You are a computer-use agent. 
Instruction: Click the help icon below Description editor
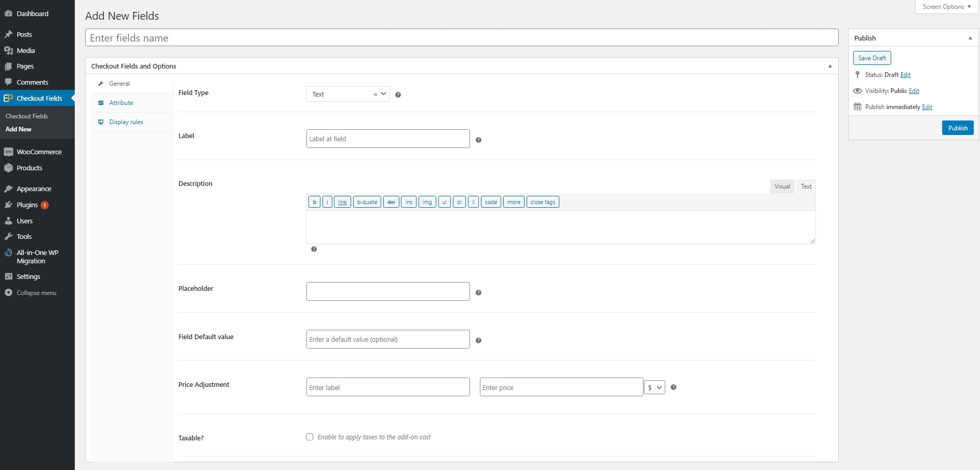click(x=314, y=249)
